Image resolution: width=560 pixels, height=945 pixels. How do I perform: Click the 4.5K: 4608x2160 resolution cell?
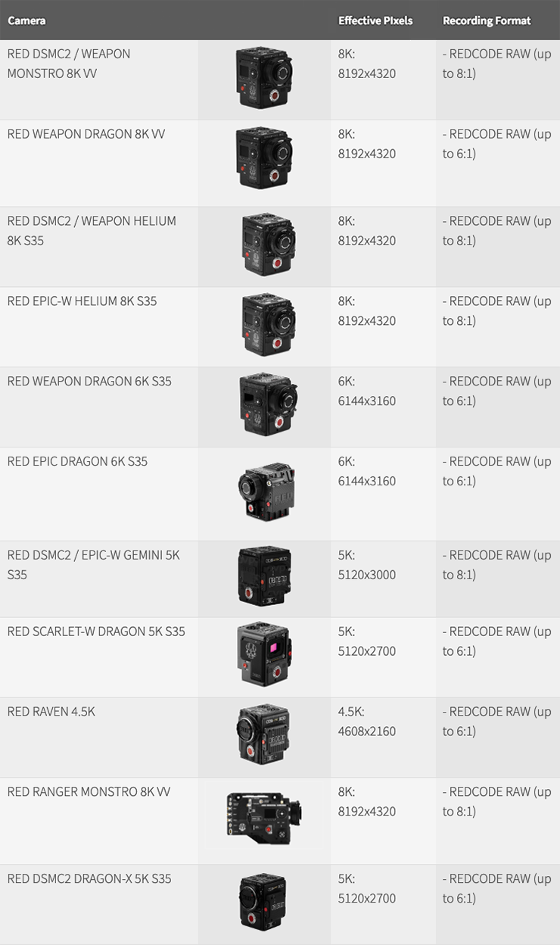point(367,722)
